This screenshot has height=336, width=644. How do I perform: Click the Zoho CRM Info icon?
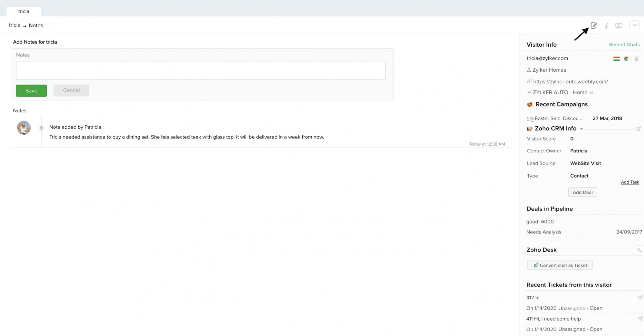530,129
